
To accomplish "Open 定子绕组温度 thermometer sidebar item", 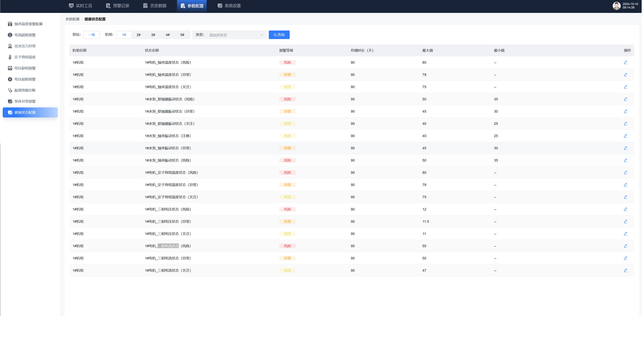I will [25, 57].
